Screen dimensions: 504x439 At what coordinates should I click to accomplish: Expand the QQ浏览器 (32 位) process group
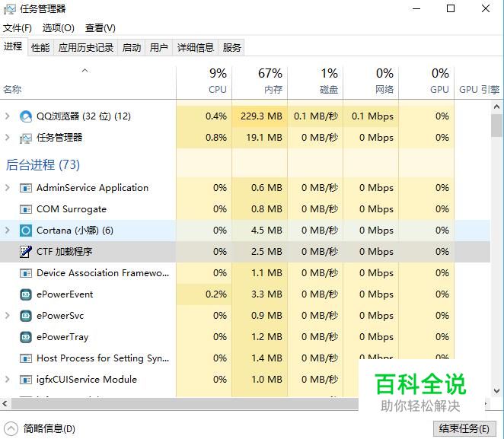(x=8, y=116)
